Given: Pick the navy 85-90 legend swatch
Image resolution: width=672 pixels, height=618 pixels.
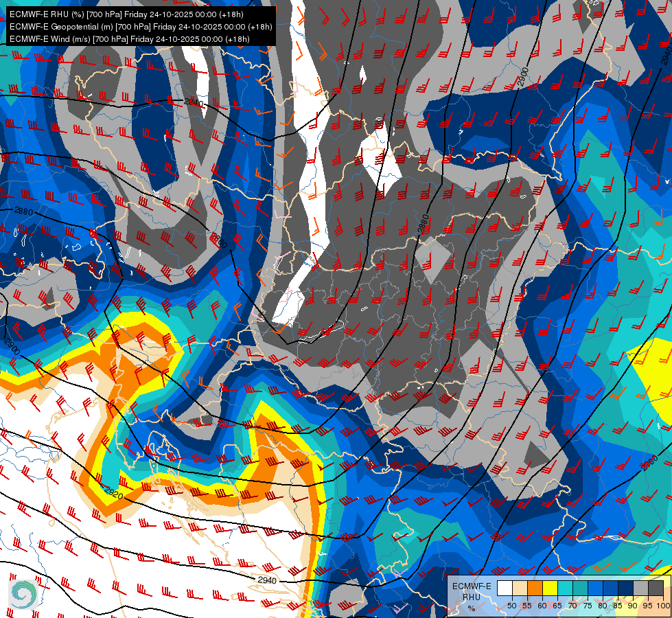Looking at the screenshot, I should (626, 588).
